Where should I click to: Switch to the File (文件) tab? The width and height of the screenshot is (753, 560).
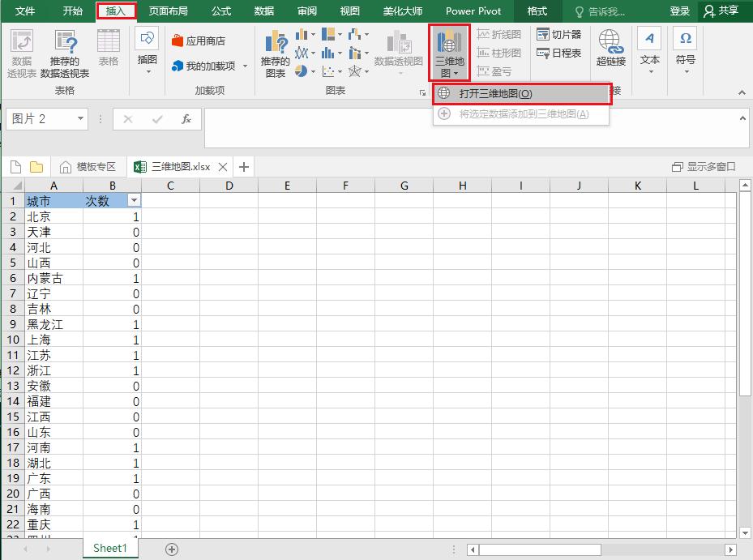point(25,11)
